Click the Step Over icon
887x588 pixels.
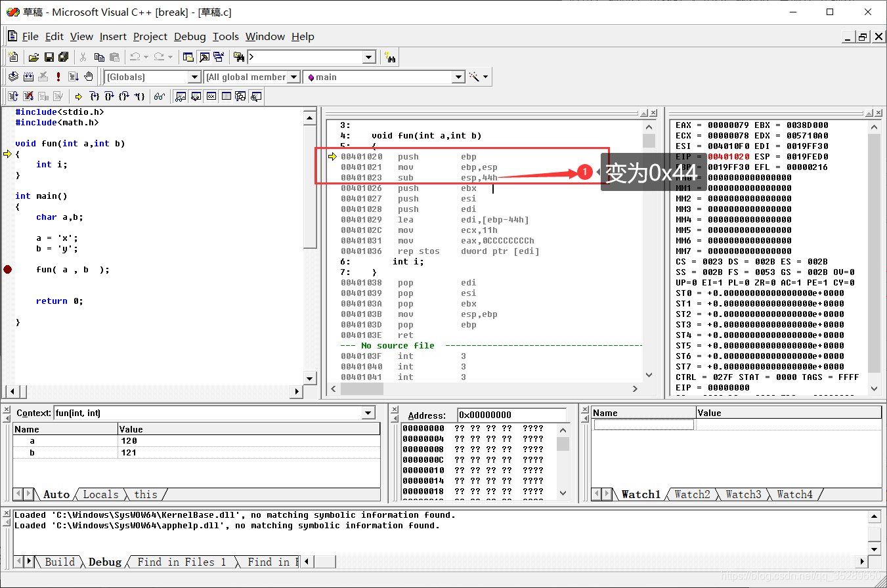tap(109, 96)
